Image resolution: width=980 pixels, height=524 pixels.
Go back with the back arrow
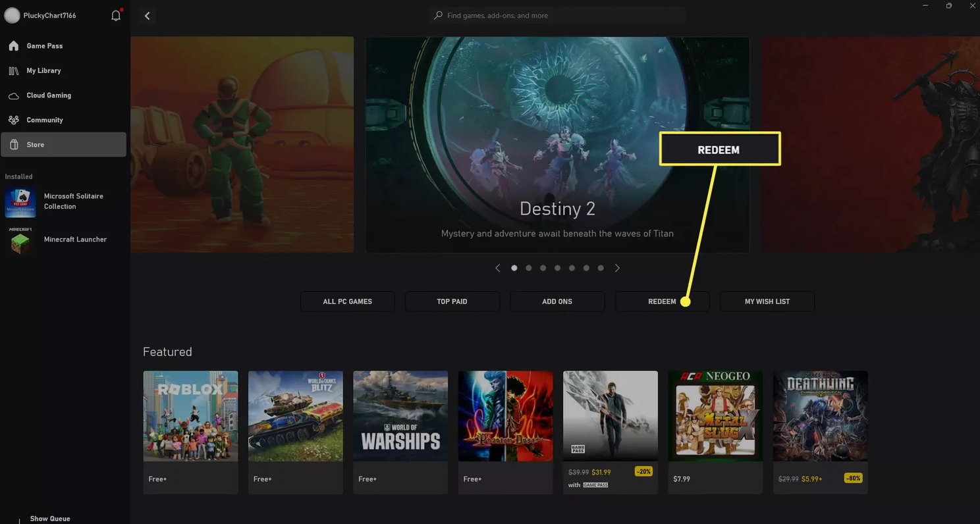pyautogui.click(x=147, y=16)
